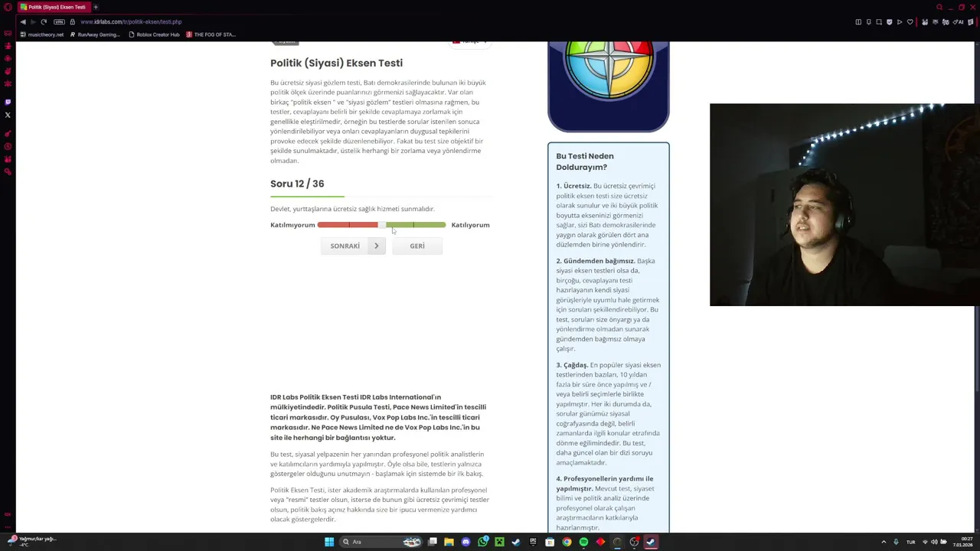Click the snapshot capture toolbar icon
Screen dimensions: 980x551
pyautogui.click(x=879, y=22)
